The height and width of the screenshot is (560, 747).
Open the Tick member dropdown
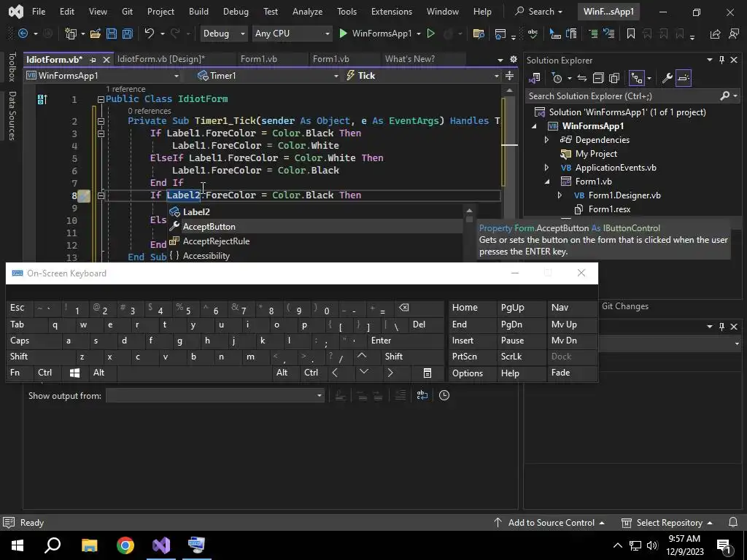[422, 76]
